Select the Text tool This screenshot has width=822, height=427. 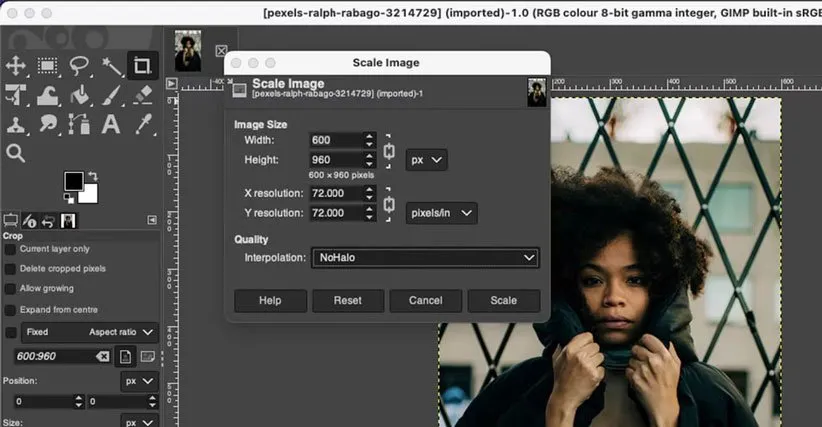point(111,125)
